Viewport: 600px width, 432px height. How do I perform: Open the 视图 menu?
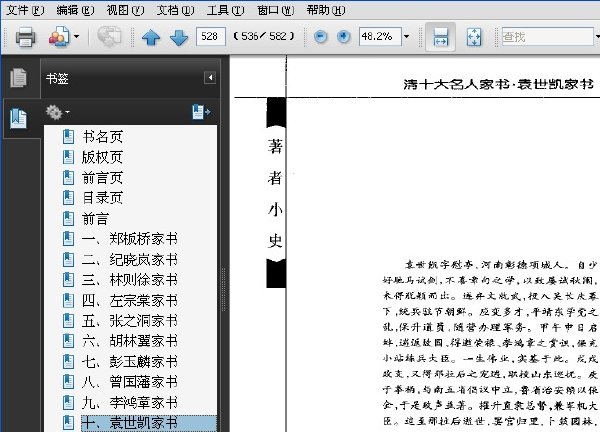pos(125,10)
